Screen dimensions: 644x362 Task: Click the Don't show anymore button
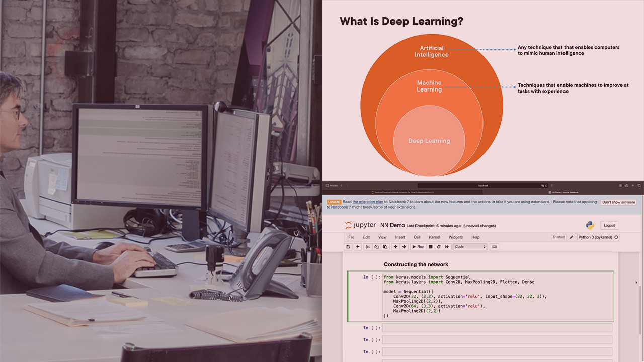pyautogui.click(x=618, y=202)
